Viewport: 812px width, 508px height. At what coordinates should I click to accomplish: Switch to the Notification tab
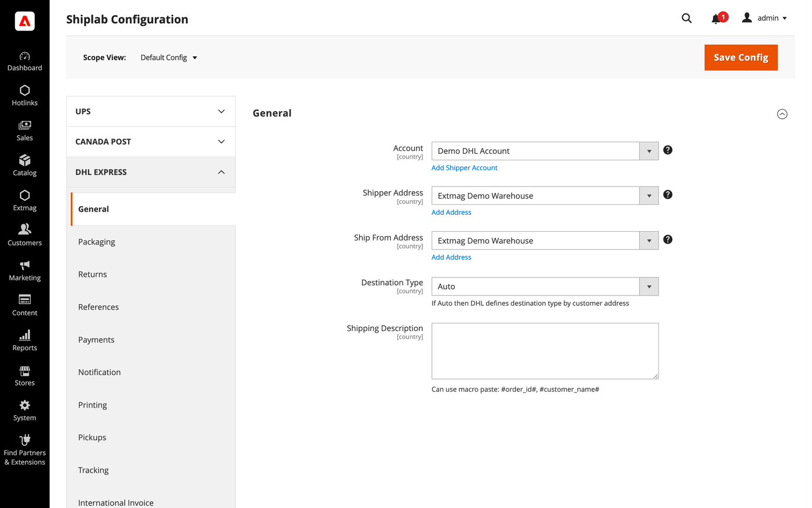[x=153, y=372]
